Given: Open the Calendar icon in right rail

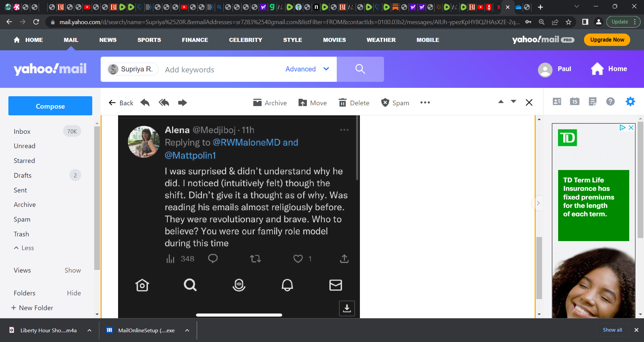Looking at the screenshot, I should pos(575,102).
